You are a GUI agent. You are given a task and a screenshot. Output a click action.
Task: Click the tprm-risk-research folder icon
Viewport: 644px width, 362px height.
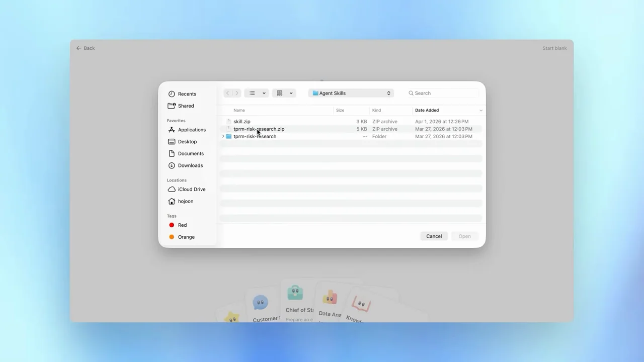click(228, 136)
